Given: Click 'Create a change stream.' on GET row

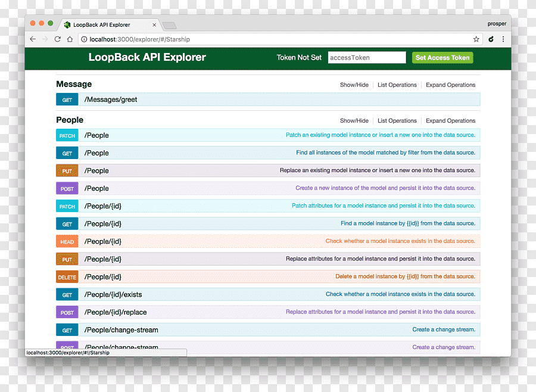Looking at the screenshot, I should pyautogui.click(x=444, y=329).
